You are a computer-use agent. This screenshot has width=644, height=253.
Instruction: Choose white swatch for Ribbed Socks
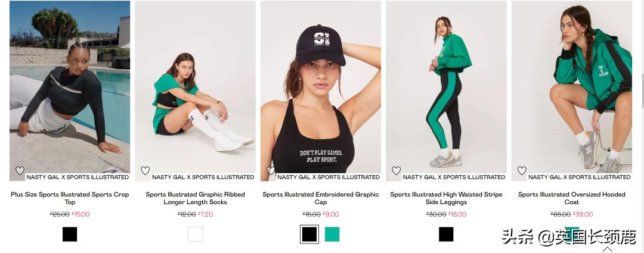coord(196,235)
